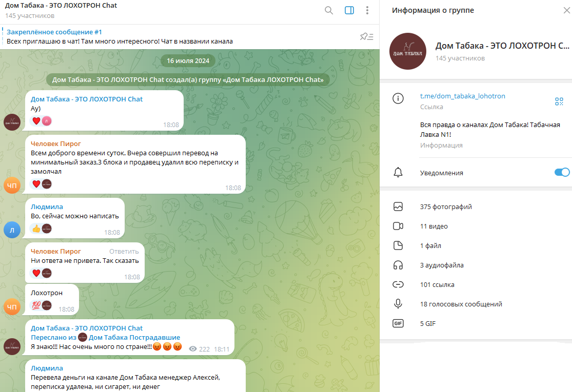Image resolution: width=572 pixels, height=392 pixels.
Task: Click the heart reaction on "Ау)" message
Action: tap(36, 121)
